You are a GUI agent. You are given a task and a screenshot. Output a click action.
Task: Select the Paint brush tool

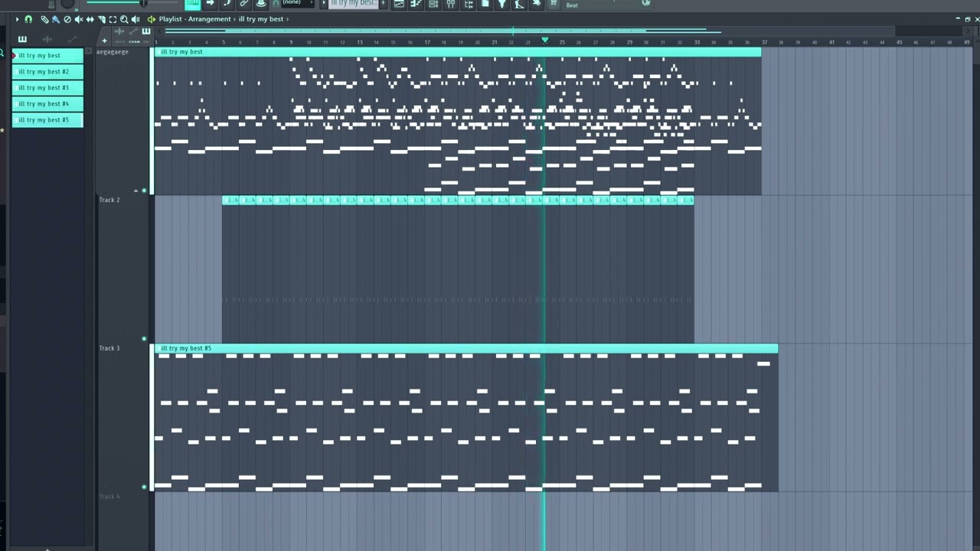pos(55,19)
